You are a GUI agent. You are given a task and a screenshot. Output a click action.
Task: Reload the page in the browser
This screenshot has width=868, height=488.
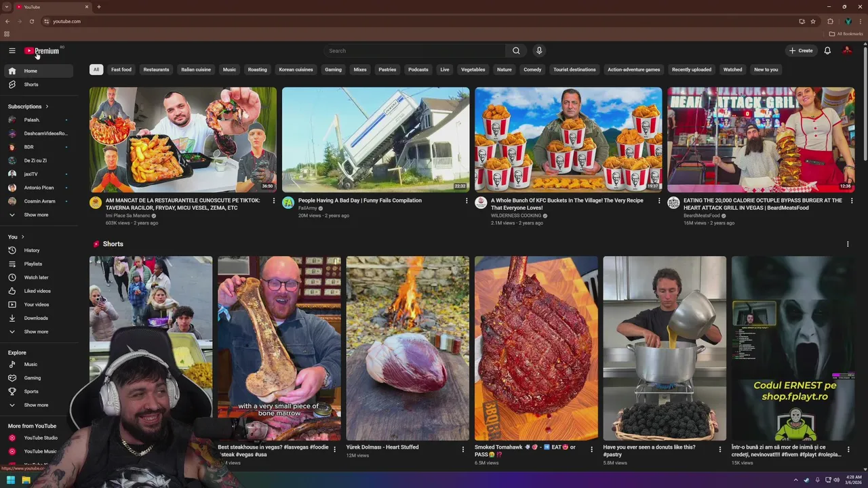(32, 21)
